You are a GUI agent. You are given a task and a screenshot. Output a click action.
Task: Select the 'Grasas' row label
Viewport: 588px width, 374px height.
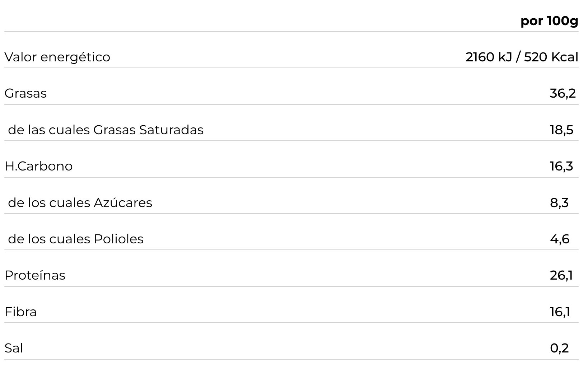(25, 93)
